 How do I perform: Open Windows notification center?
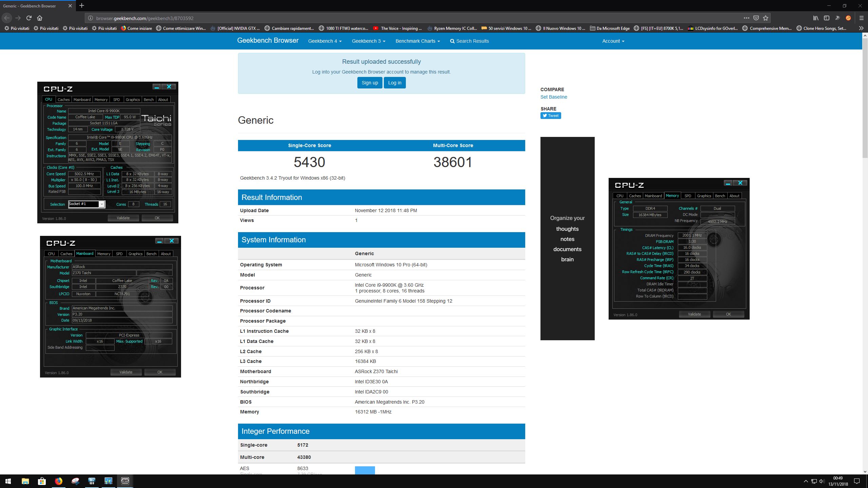(x=857, y=481)
